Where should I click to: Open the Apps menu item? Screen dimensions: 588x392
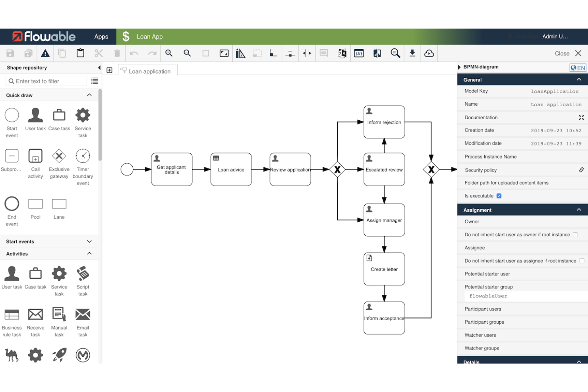click(101, 37)
